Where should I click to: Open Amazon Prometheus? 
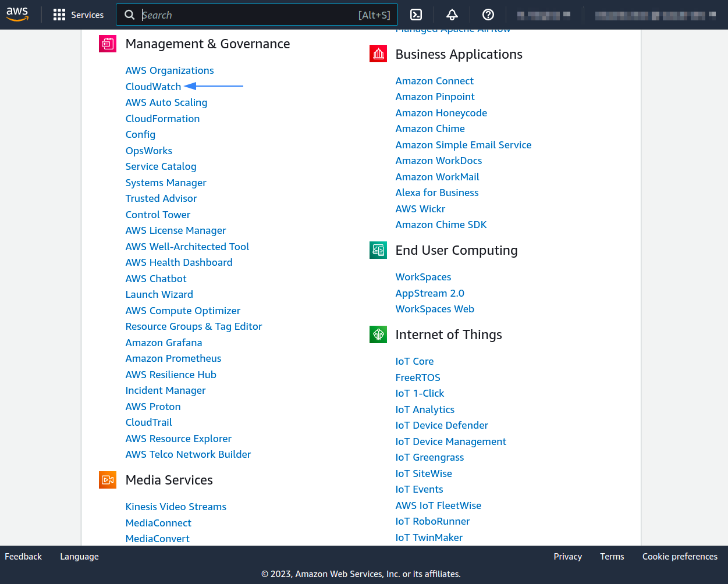point(173,358)
